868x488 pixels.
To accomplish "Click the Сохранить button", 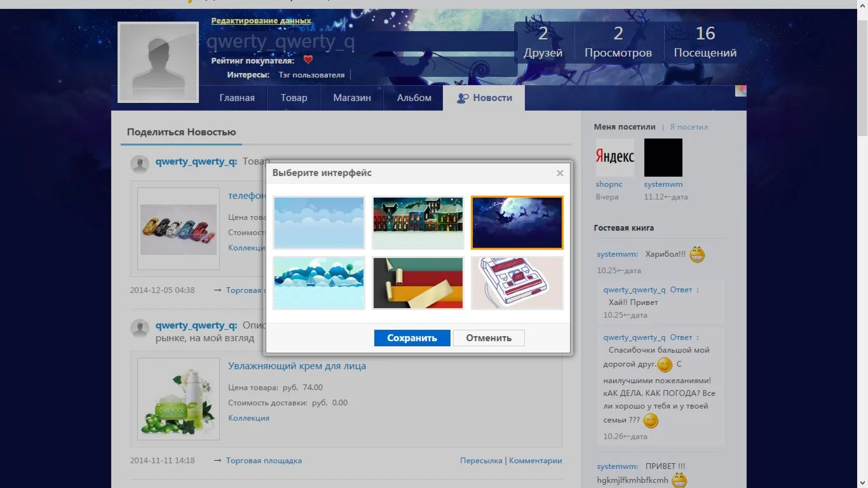I will [x=412, y=338].
